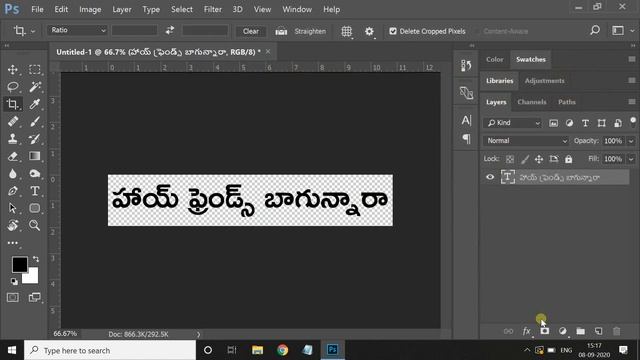The width and height of the screenshot is (640, 360).
Task: Select the Rectangular Marquee tool
Action: click(35, 69)
